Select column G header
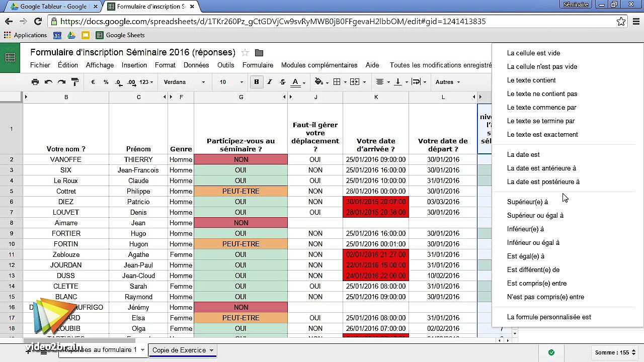This screenshot has height=362, width=644. coord(241,97)
